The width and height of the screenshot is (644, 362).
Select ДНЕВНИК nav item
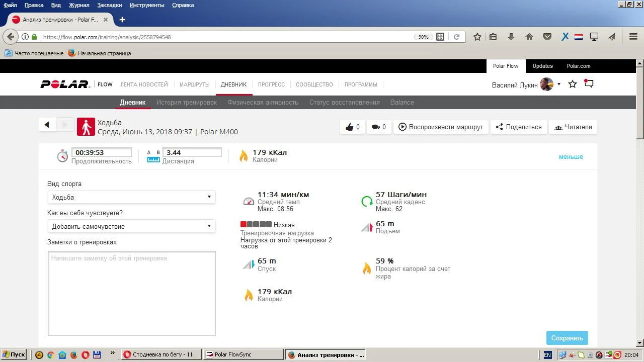[x=234, y=84]
